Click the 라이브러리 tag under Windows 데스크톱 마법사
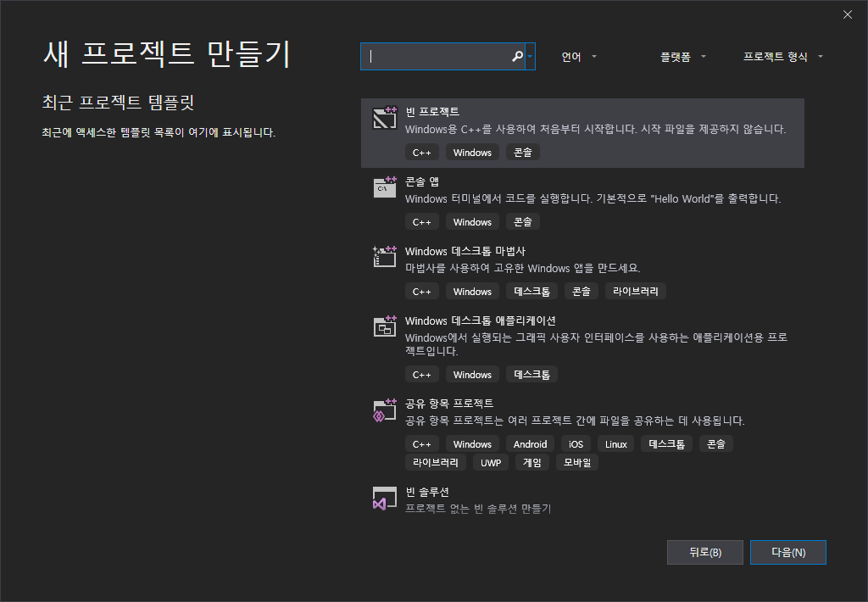 click(636, 292)
